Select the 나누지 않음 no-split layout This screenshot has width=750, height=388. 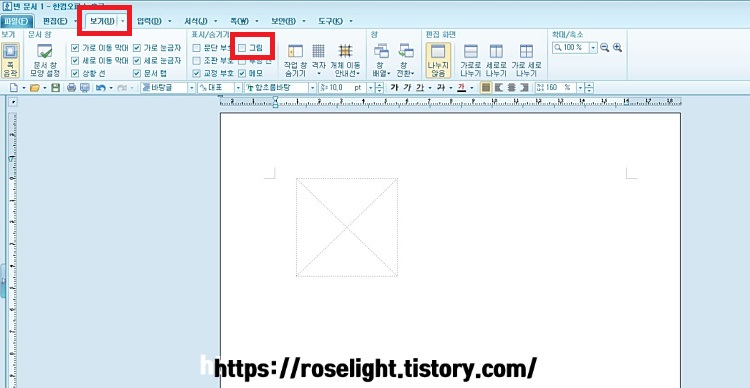point(438,61)
